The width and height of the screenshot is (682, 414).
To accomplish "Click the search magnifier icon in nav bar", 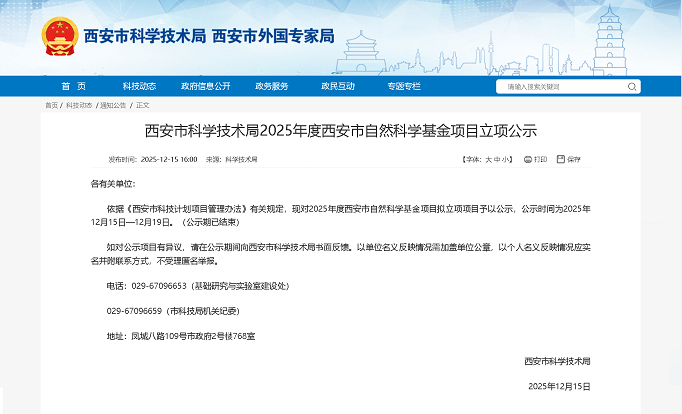I will pos(632,87).
